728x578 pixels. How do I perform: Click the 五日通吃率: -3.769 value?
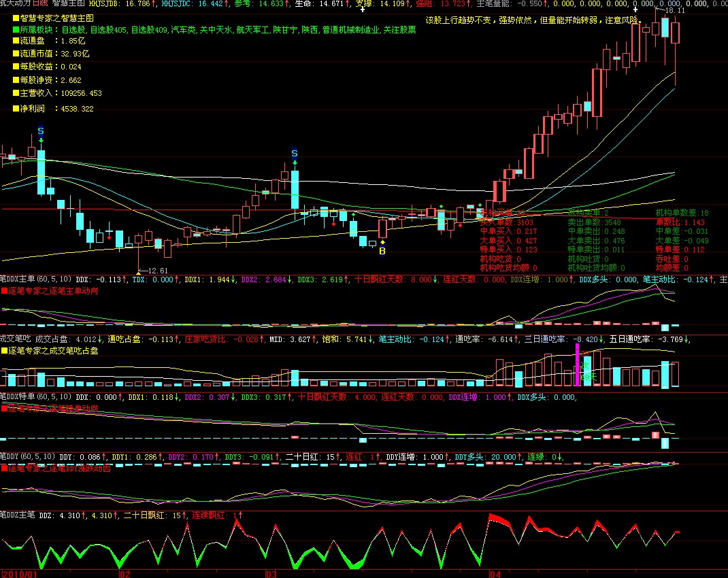(x=650, y=339)
